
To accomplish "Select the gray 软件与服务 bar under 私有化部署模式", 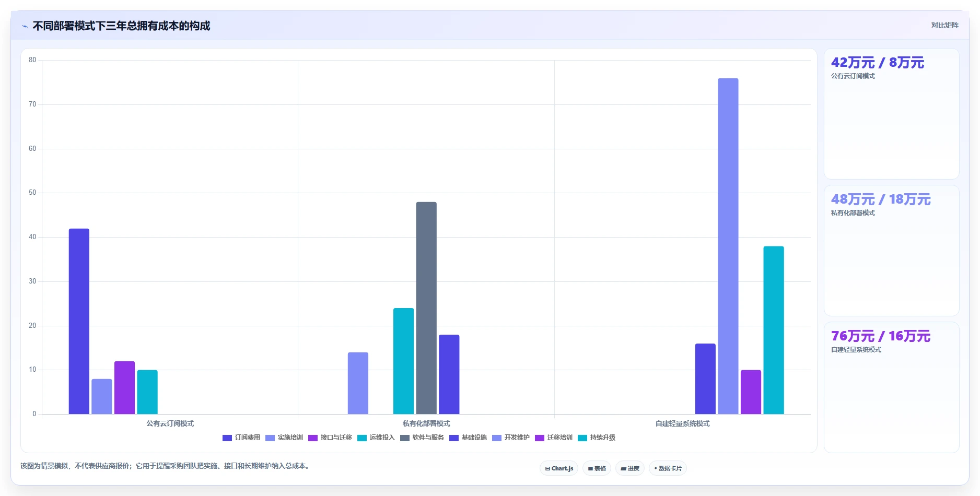I will tap(426, 308).
